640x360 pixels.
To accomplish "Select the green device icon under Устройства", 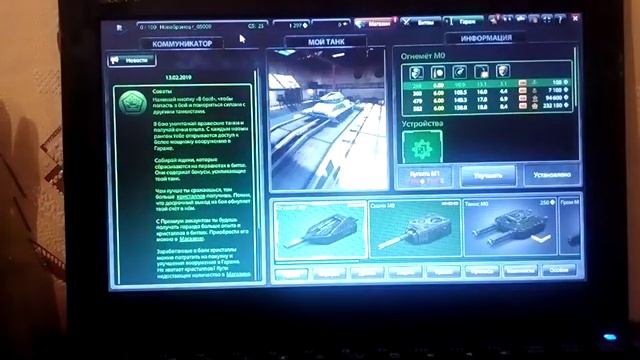I will click(x=422, y=148).
